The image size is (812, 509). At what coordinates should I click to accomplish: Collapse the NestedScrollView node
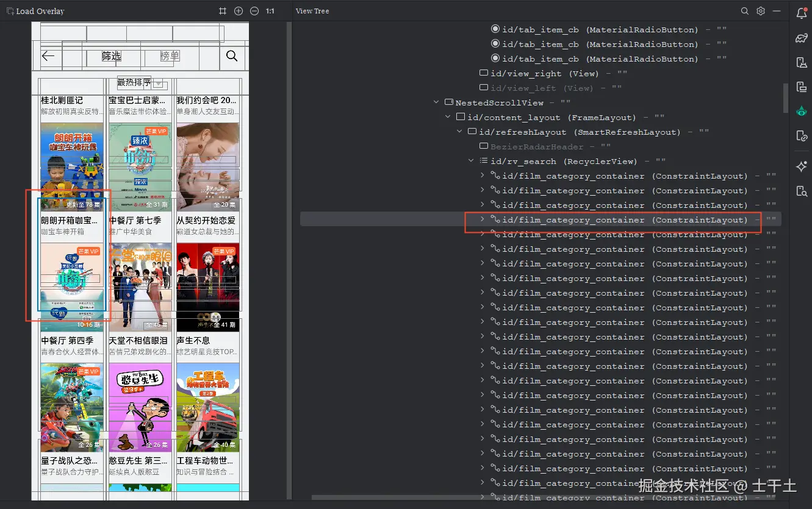tap(436, 102)
